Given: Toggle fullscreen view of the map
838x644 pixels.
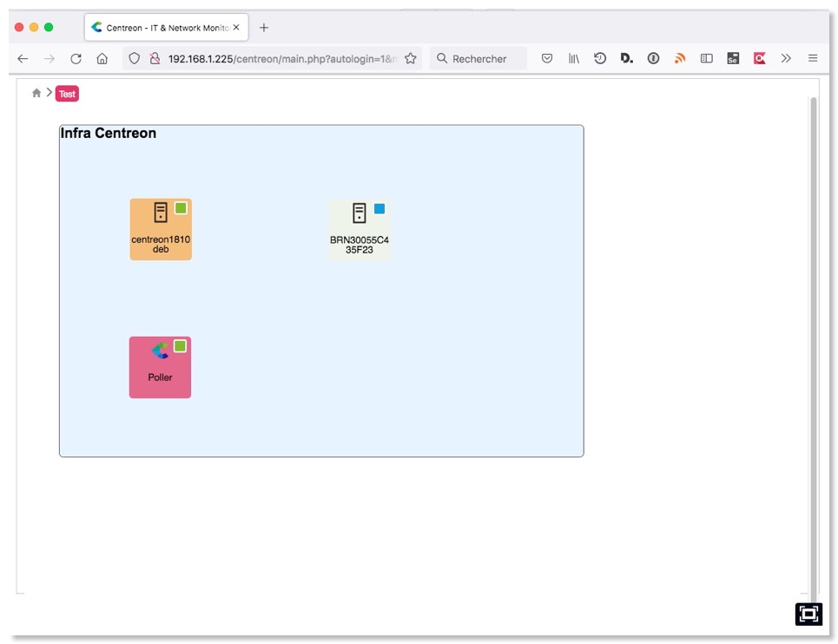Looking at the screenshot, I should [x=808, y=614].
